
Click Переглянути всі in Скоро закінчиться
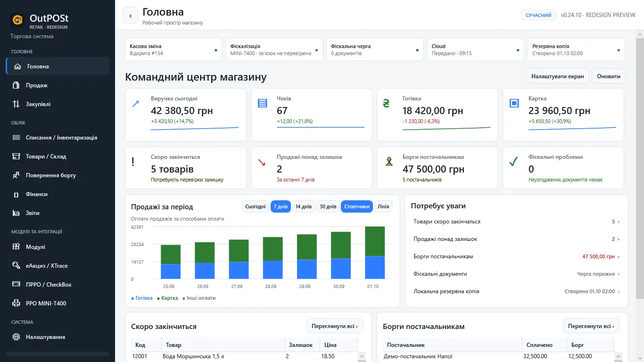335,326
